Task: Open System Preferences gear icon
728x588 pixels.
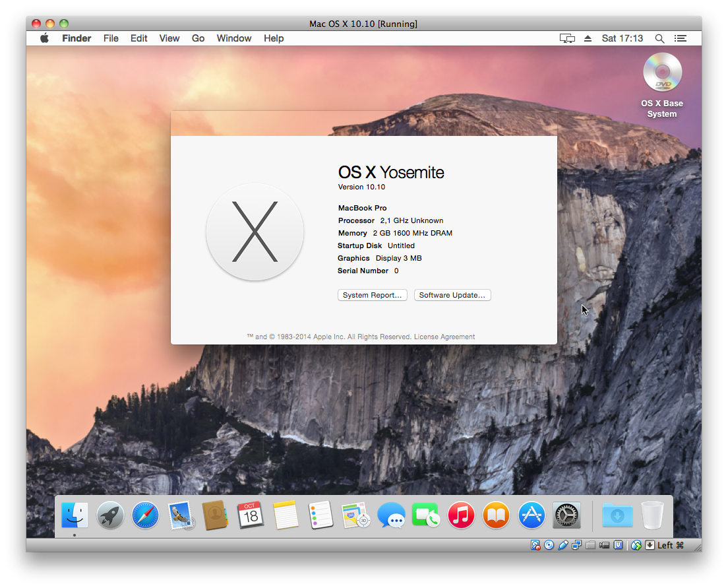Action: 566,515
